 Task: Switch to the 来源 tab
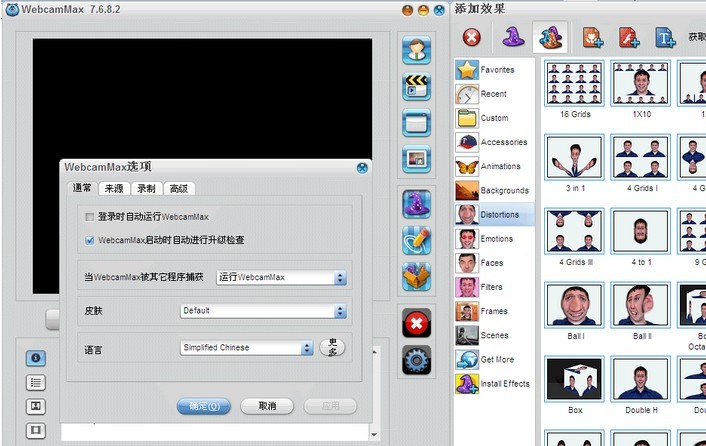tap(114, 189)
